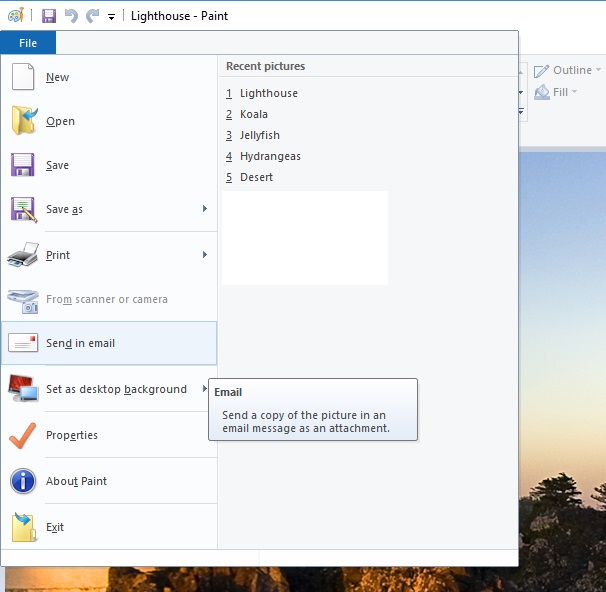Open the Outline dropdown arrow
Viewport: 606px width, 592px height.
point(598,70)
